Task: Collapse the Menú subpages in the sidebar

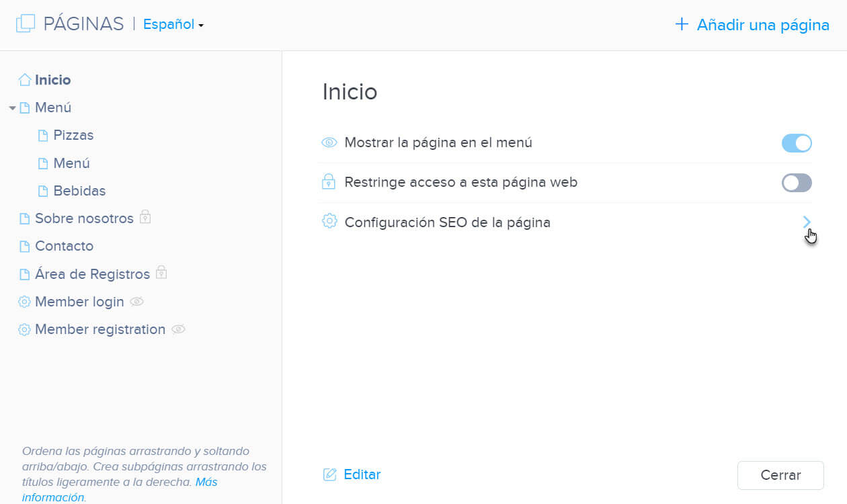Action: [13, 108]
